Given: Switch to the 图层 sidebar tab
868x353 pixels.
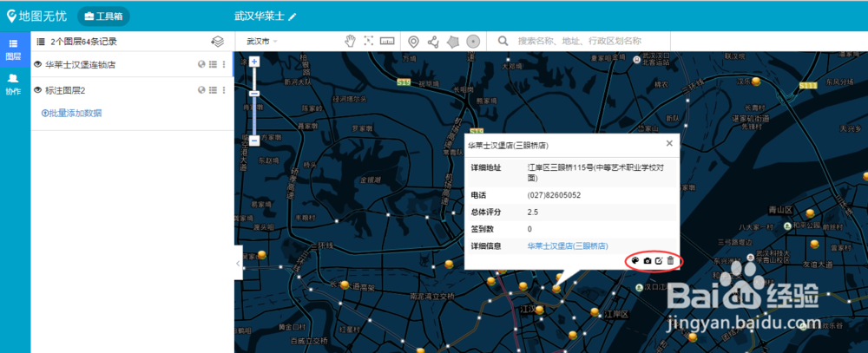Looking at the screenshot, I should point(13,49).
